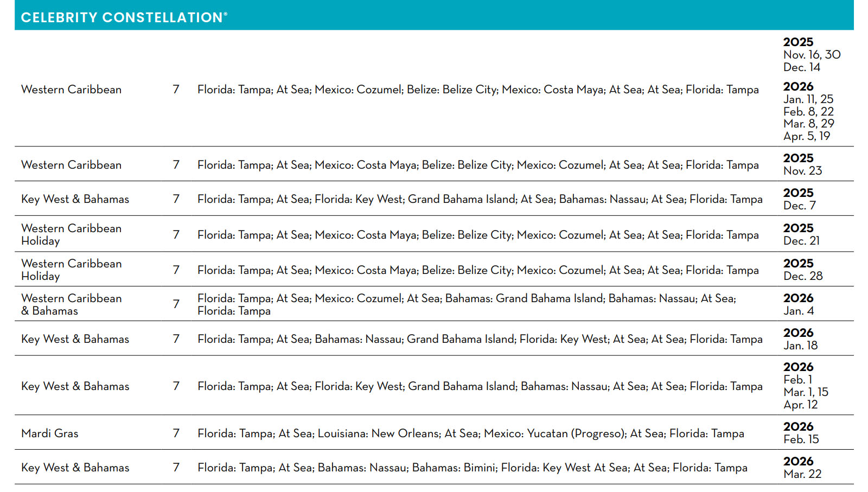
Task: Click the itinerary text in the Nov. 23 row
Action: point(478,165)
